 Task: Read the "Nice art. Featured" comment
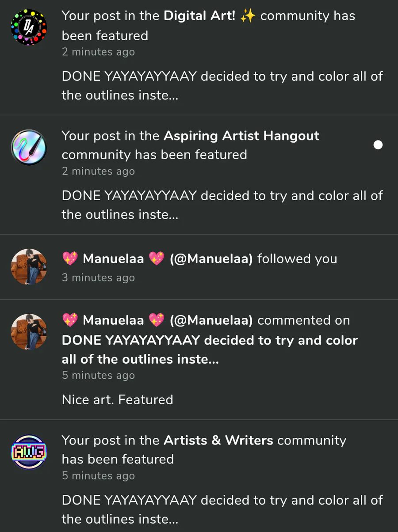(117, 400)
